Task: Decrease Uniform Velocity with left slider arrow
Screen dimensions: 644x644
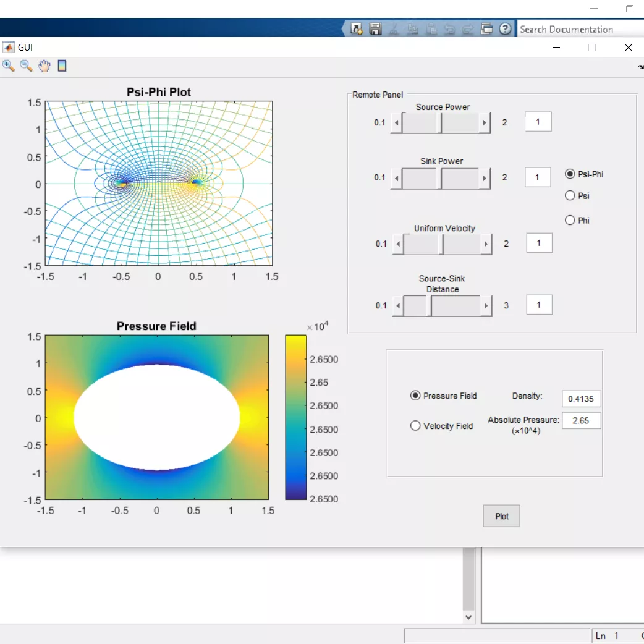Action: [398, 244]
